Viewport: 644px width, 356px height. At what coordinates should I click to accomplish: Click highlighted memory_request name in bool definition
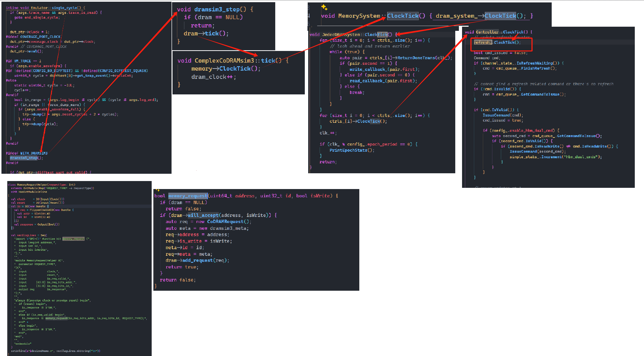point(188,196)
